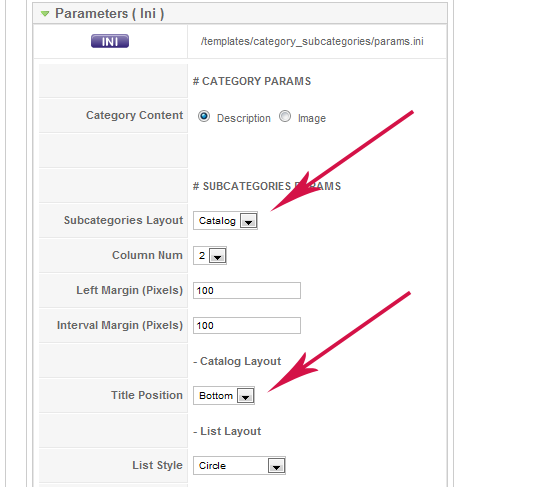Click the Parameters ( Ini ) panel title

tap(110, 14)
